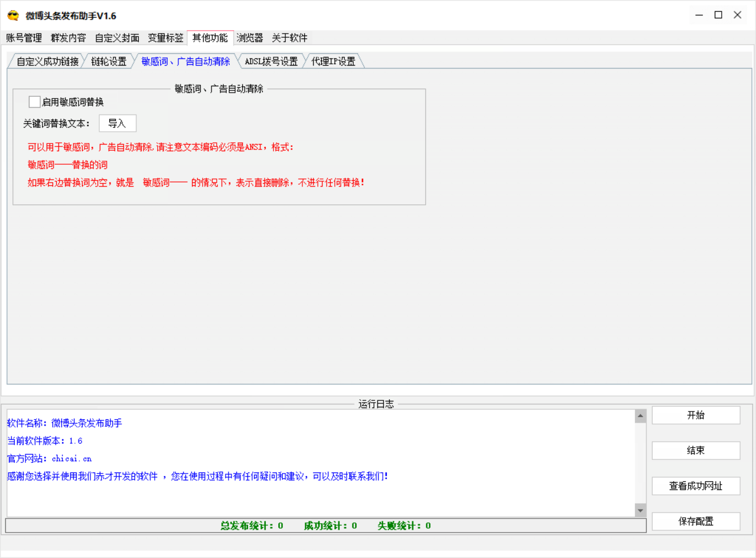This screenshot has height=558, width=756.
Task: Open the ADSL拨号设置 sub-tab
Action: (271, 61)
